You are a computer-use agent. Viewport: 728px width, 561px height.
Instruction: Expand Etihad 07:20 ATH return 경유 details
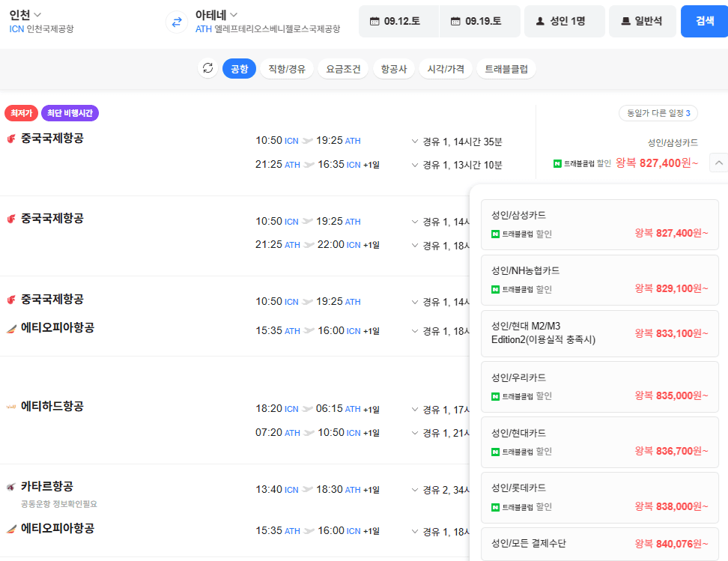[440, 433]
